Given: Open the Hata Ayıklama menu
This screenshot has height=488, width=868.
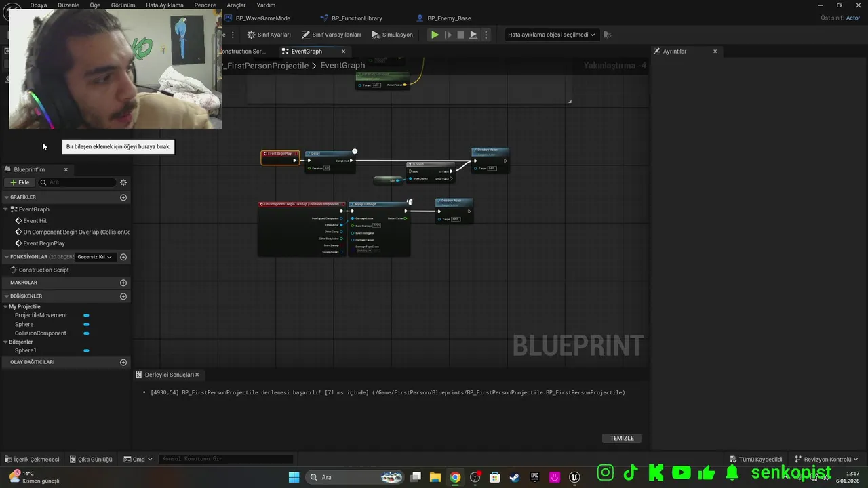Looking at the screenshot, I should (165, 5).
